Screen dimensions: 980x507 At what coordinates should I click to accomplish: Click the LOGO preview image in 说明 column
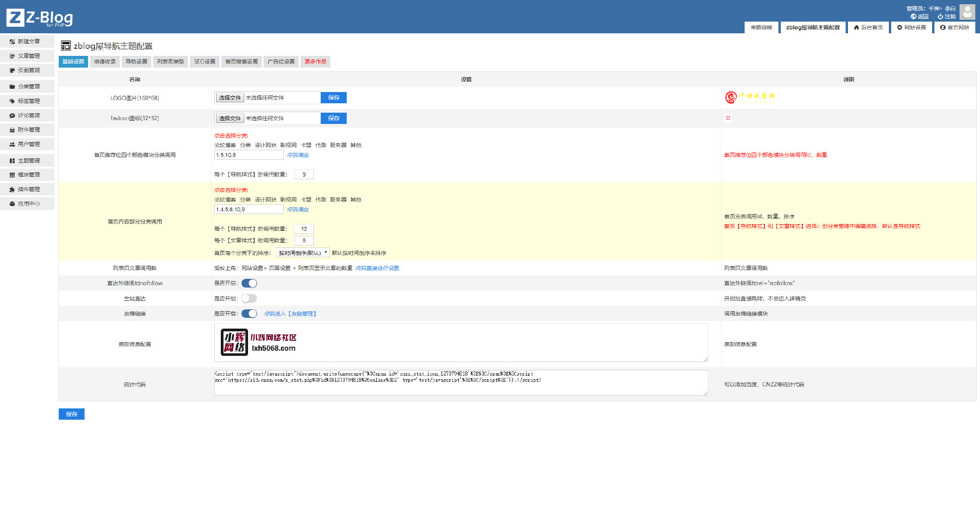pyautogui.click(x=750, y=97)
